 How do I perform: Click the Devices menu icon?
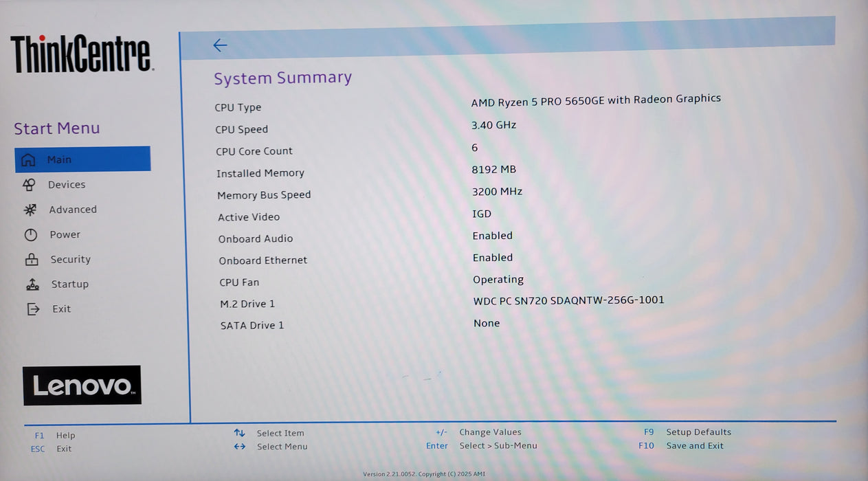pyautogui.click(x=29, y=185)
